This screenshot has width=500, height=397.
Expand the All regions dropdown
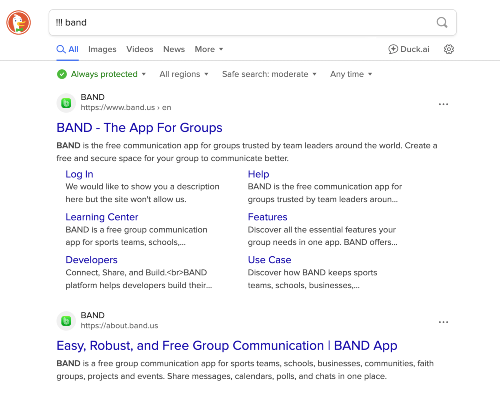pyautogui.click(x=184, y=74)
